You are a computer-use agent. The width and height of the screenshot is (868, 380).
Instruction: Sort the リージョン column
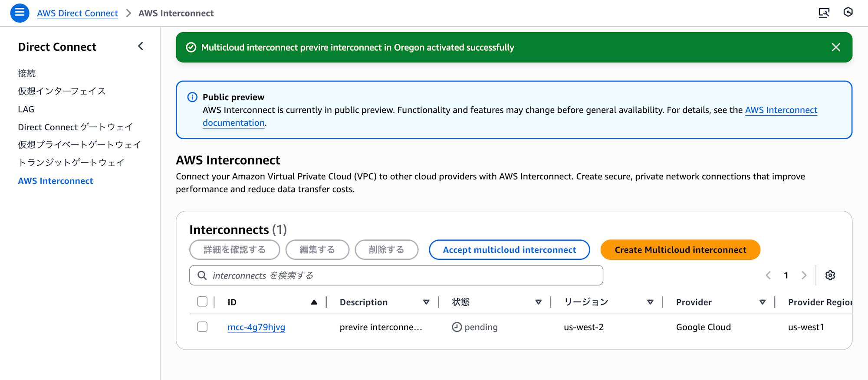(650, 302)
